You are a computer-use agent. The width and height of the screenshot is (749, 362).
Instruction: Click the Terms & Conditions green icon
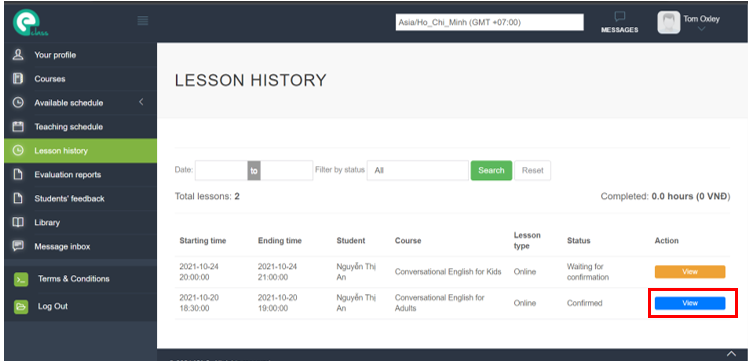coord(21,279)
